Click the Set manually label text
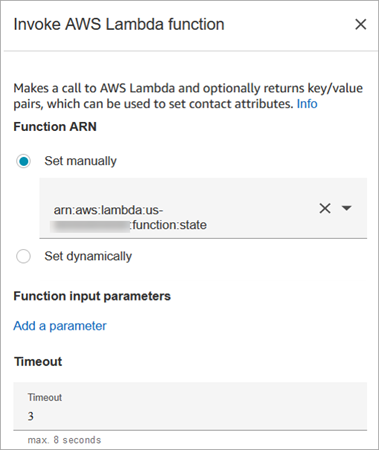 point(81,161)
